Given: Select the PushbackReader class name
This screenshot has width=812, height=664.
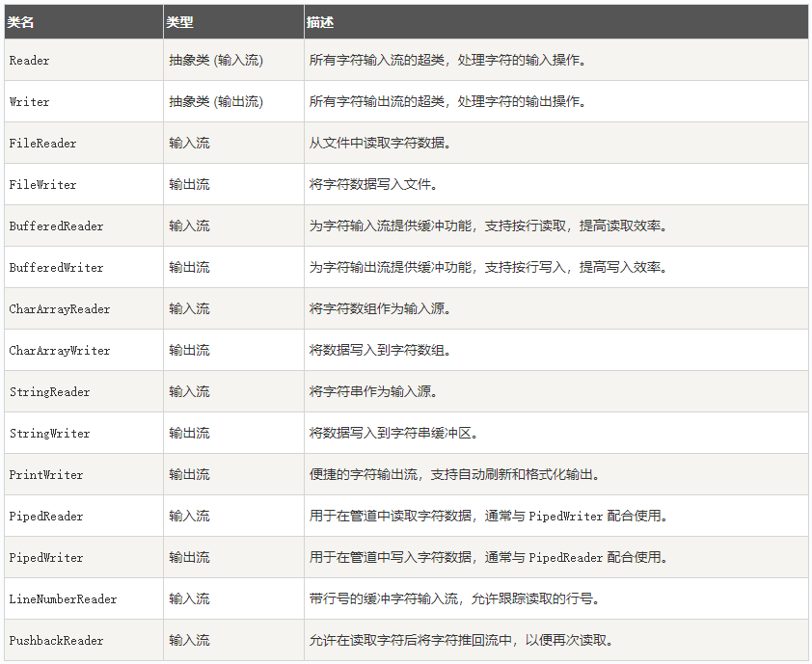Looking at the screenshot, I should (x=56, y=640).
